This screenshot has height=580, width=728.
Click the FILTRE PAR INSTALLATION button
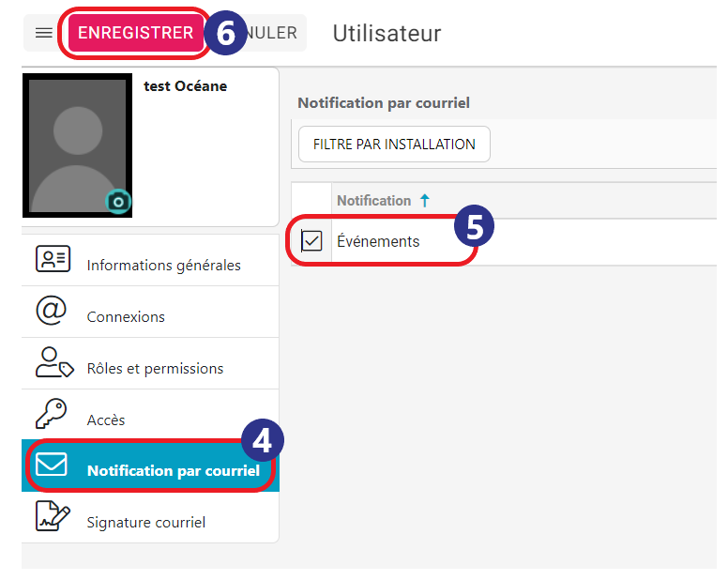[x=394, y=145]
